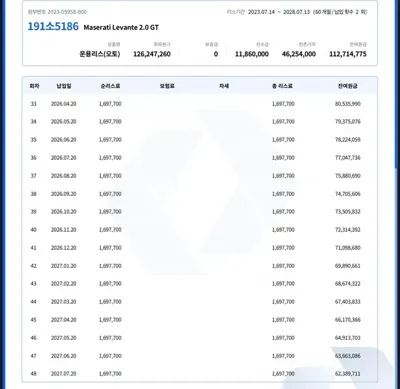Click the 납입일 column header
This screenshot has width=400, height=389.
64,86
